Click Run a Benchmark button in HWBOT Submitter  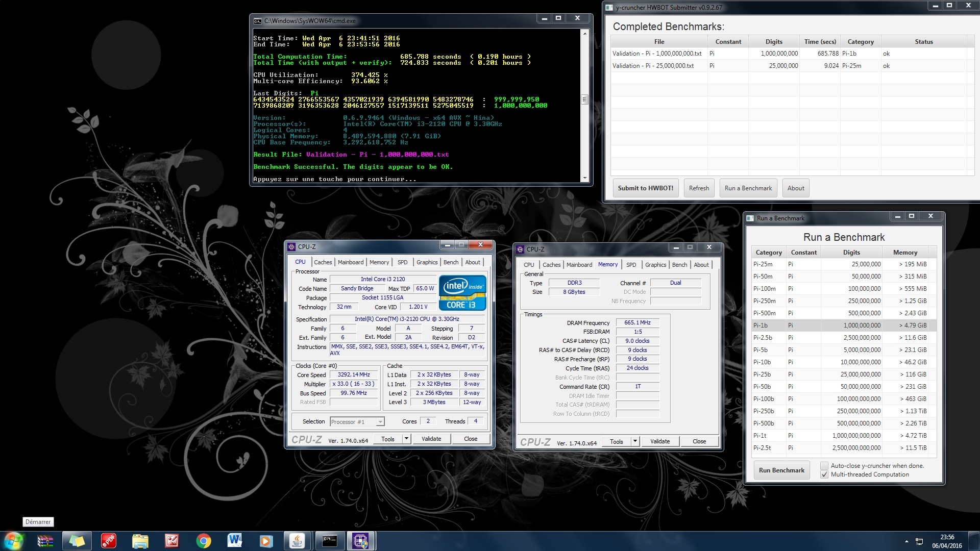(x=748, y=188)
